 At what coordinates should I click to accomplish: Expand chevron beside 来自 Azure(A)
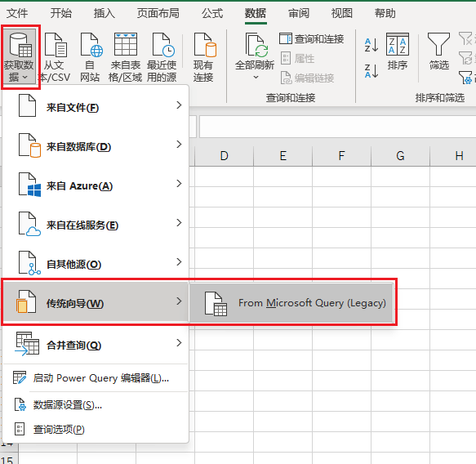pyautogui.click(x=179, y=184)
